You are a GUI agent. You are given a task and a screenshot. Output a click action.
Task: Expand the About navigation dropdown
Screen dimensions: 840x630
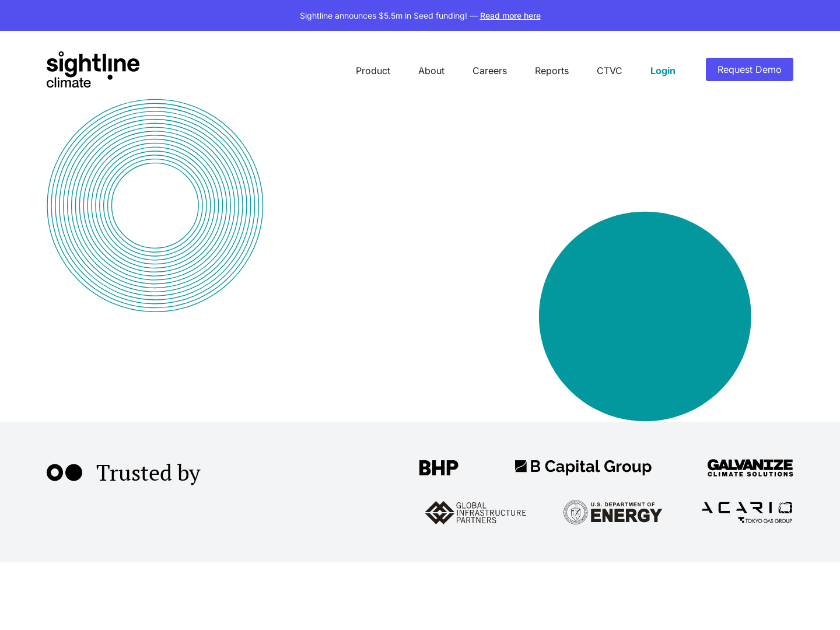point(431,71)
